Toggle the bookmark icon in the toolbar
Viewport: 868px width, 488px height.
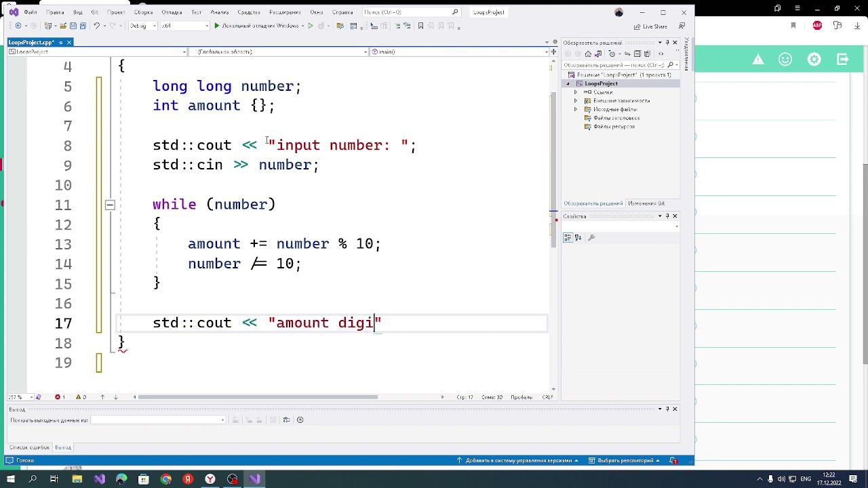pyautogui.click(x=420, y=26)
